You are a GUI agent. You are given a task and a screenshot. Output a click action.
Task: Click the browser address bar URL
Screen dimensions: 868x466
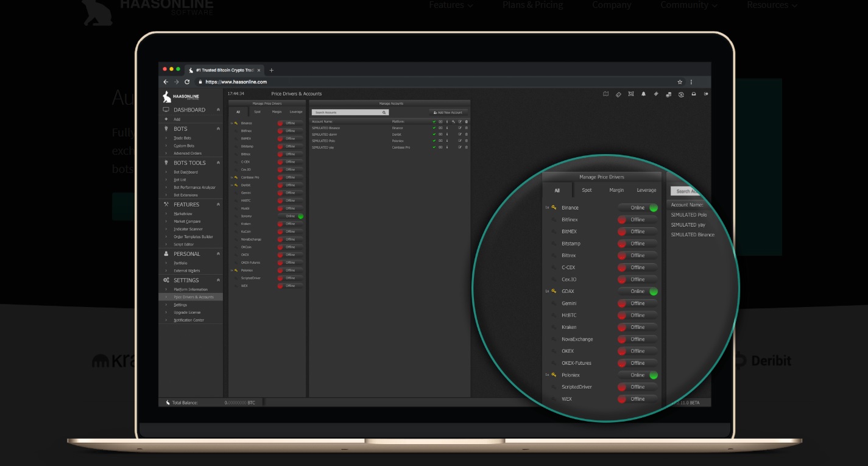coord(236,82)
